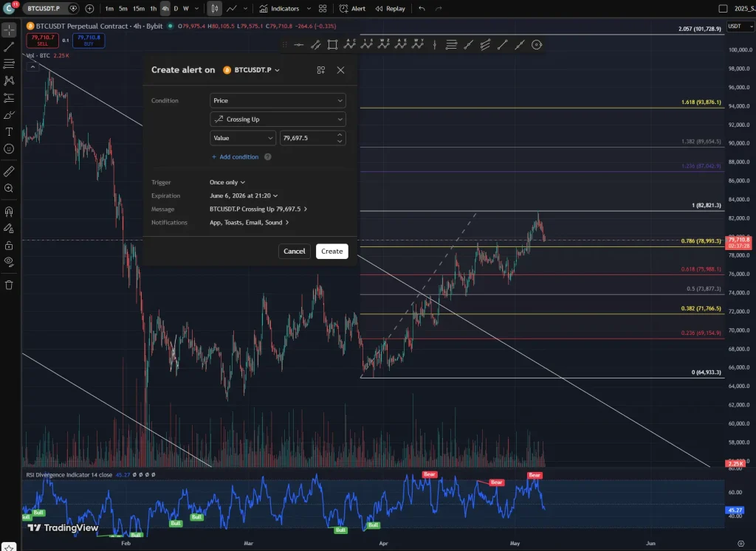Expand the timeframe list chevron
The width and height of the screenshot is (756, 551).
196,9
